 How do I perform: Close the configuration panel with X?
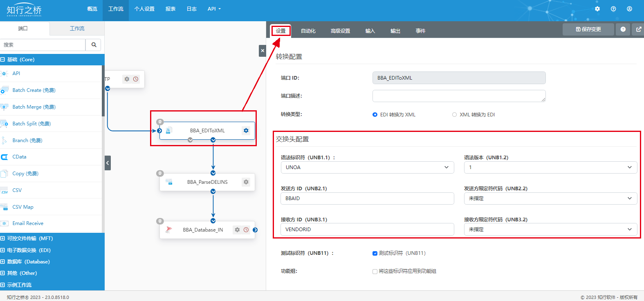(263, 51)
